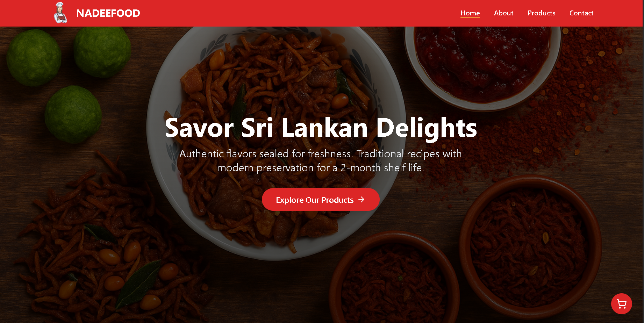Go to the Home nav link
Viewport: 644px width, 323px height.
click(x=470, y=13)
